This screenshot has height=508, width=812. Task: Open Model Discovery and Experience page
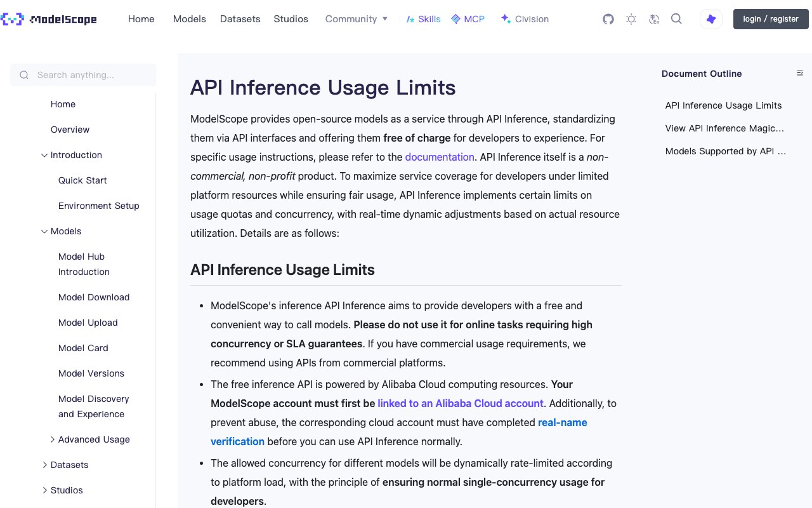[x=94, y=406]
